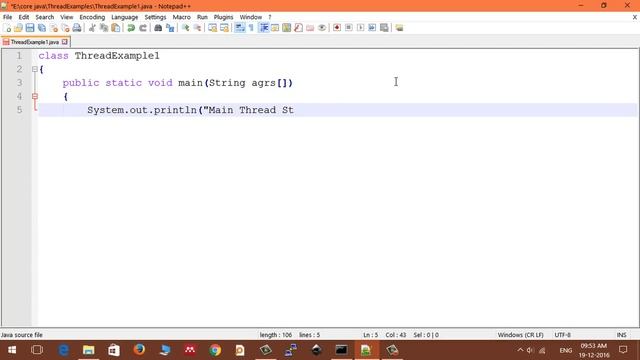Click the UTF-8 encoding status entry
Viewport: 640px width, 360px height.
coord(562,335)
